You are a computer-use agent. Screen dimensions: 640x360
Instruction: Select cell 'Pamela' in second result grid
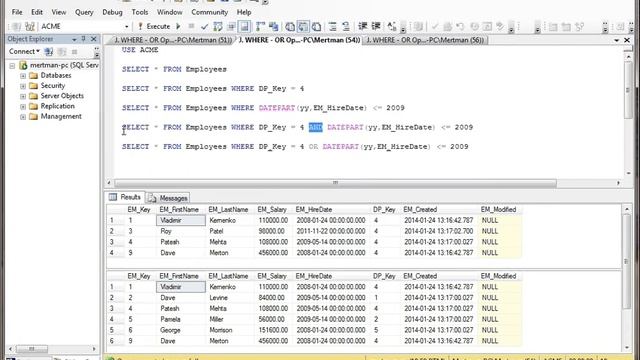pyautogui.click(x=181, y=320)
